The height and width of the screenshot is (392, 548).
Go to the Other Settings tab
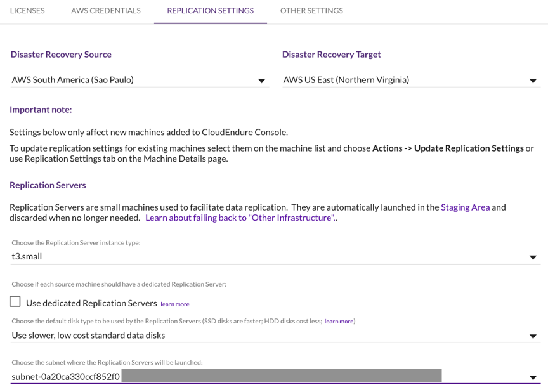[311, 11]
